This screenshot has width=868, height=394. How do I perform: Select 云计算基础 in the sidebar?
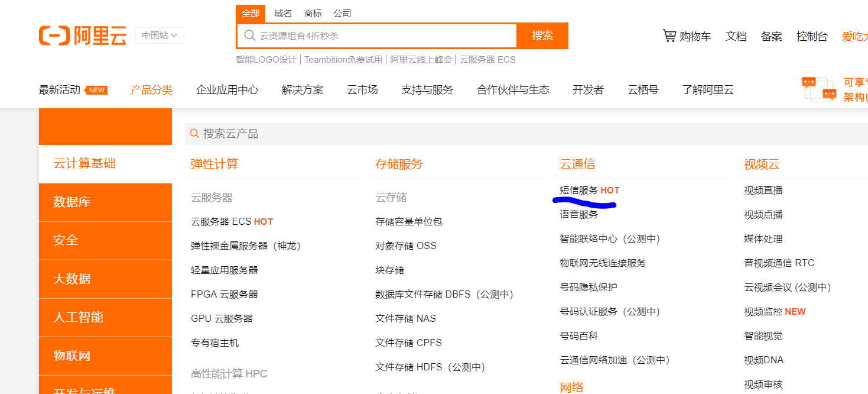105,164
